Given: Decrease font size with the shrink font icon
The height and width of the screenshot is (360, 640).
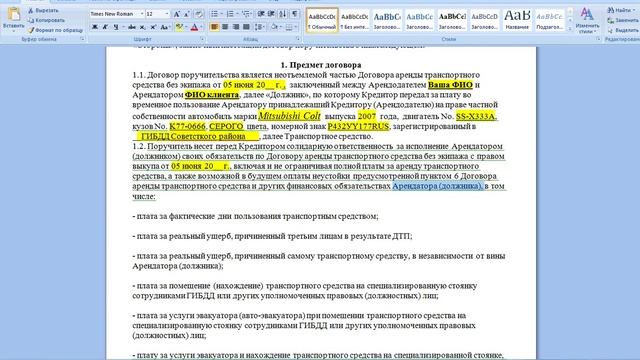Looking at the screenshot, I should coord(187,14).
